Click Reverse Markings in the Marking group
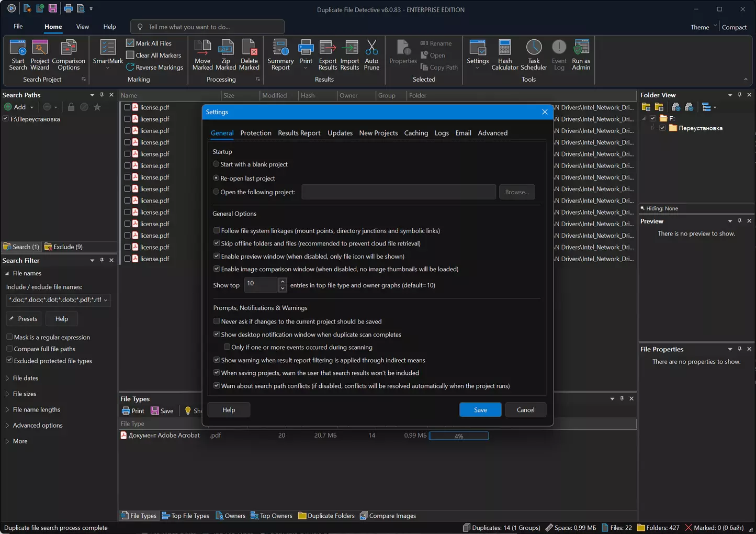 [155, 68]
